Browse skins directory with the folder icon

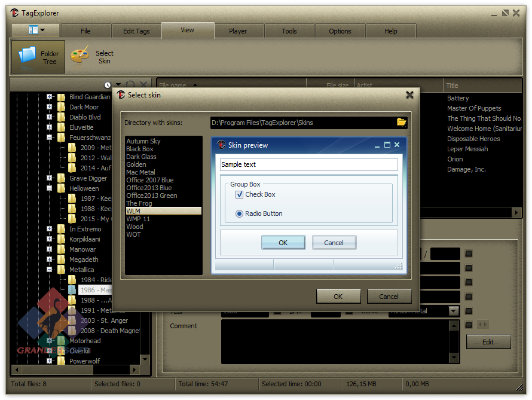click(402, 123)
